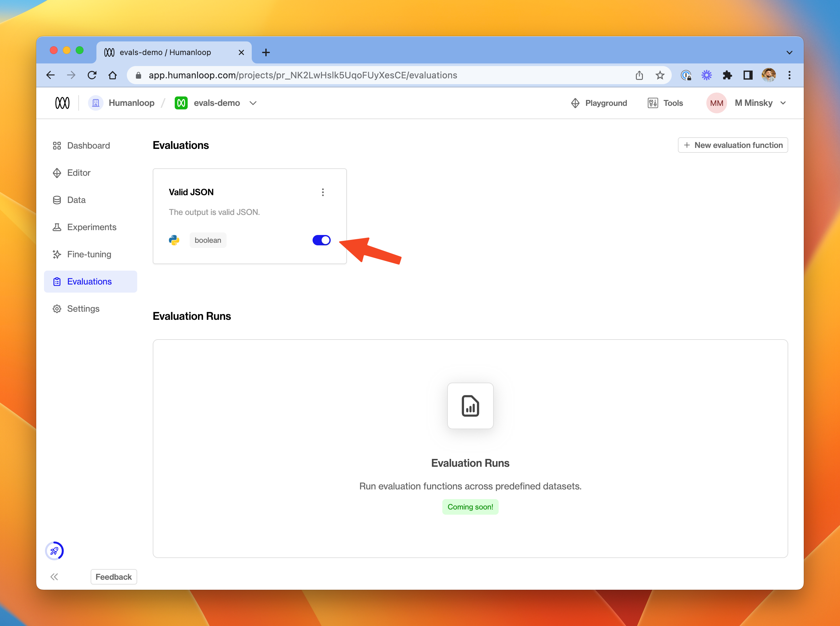The width and height of the screenshot is (840, 626).
Task: Click the Data database icon
Action: pos(57,200)
